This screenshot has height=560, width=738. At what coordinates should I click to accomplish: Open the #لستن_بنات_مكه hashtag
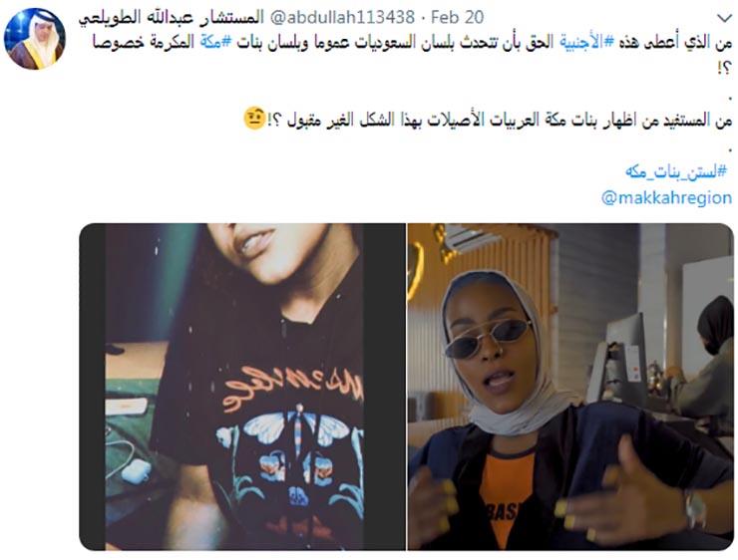(676, 172)
